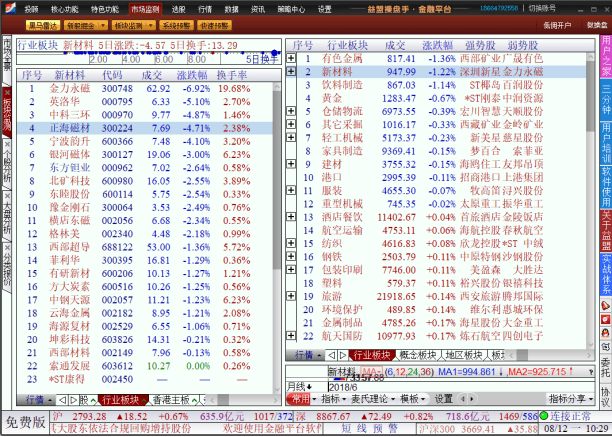The height and width of the screenshot is (437, 612).
Task: Expand the 轻工机械 sector row
Action: click(x=291, y=137)
